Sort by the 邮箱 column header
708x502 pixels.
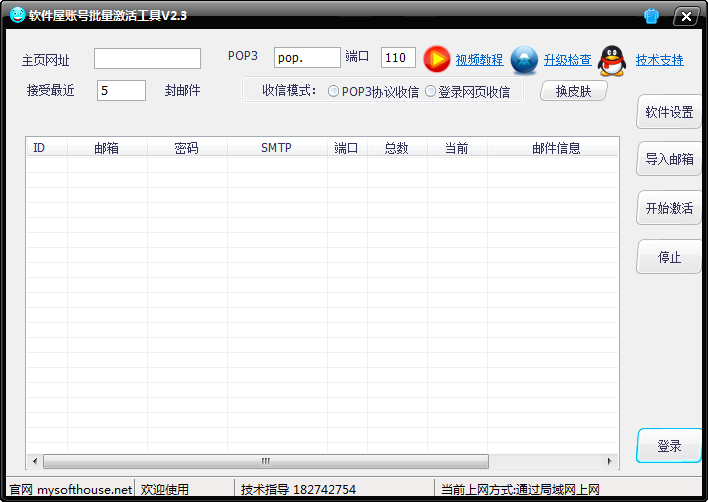(107, 148)
